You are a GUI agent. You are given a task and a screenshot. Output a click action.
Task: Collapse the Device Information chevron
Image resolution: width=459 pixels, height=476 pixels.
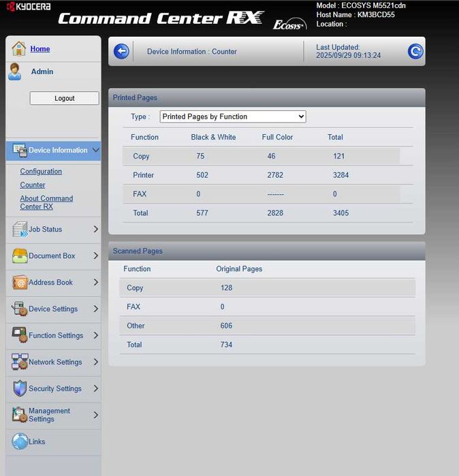(x=96, y=150)
